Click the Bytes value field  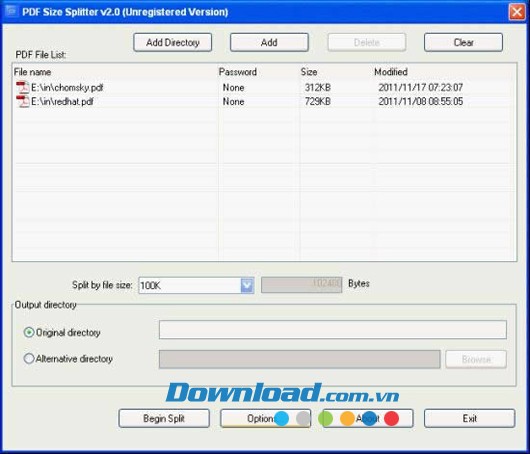point(302,285)
